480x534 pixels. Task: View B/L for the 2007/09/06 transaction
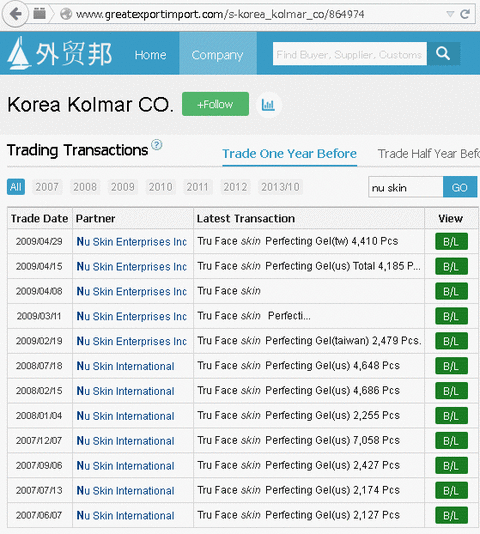coord(451,465)
